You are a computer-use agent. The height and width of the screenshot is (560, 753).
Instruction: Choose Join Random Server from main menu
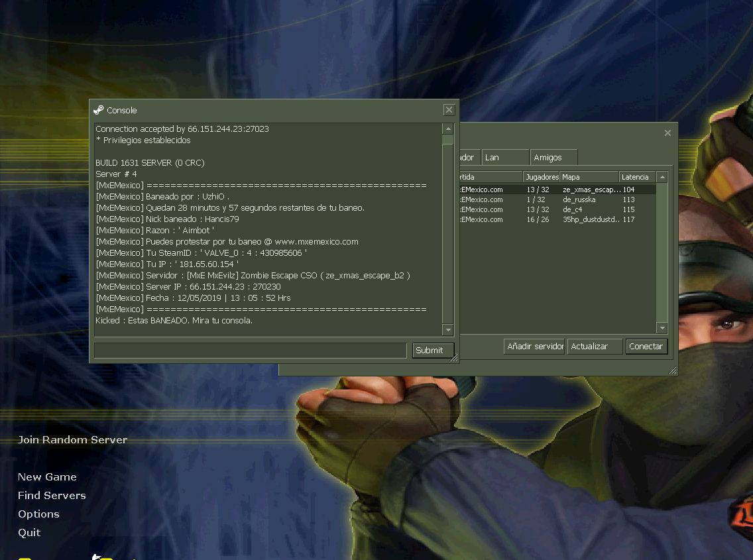(72, 440)
